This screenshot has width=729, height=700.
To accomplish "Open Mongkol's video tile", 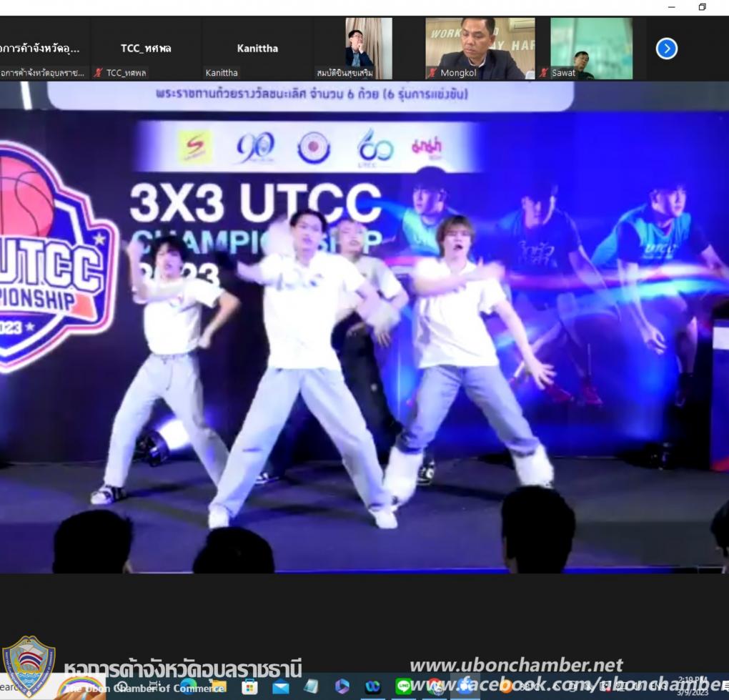I will 480,49.
